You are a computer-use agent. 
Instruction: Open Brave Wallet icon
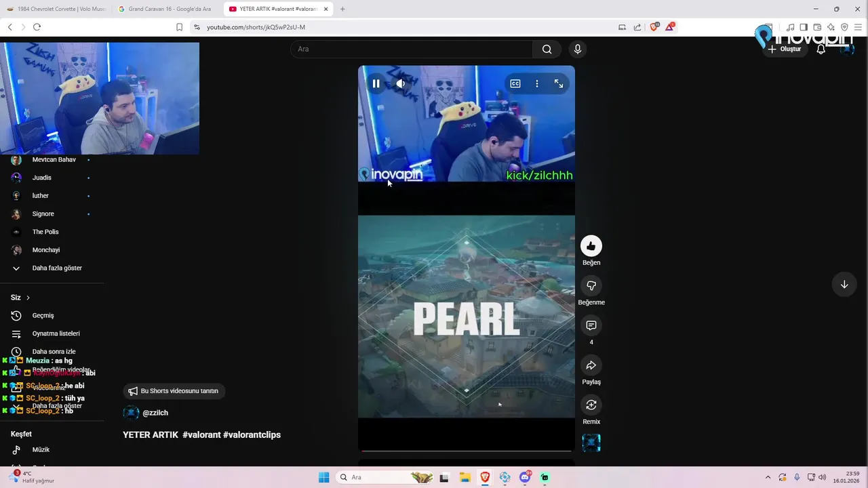(817, 27)
